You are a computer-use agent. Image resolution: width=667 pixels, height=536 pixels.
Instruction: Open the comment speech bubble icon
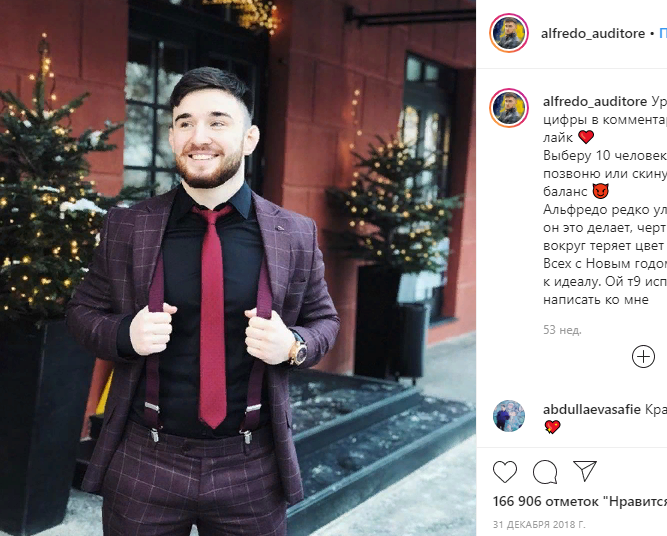(x=545, y=472)
